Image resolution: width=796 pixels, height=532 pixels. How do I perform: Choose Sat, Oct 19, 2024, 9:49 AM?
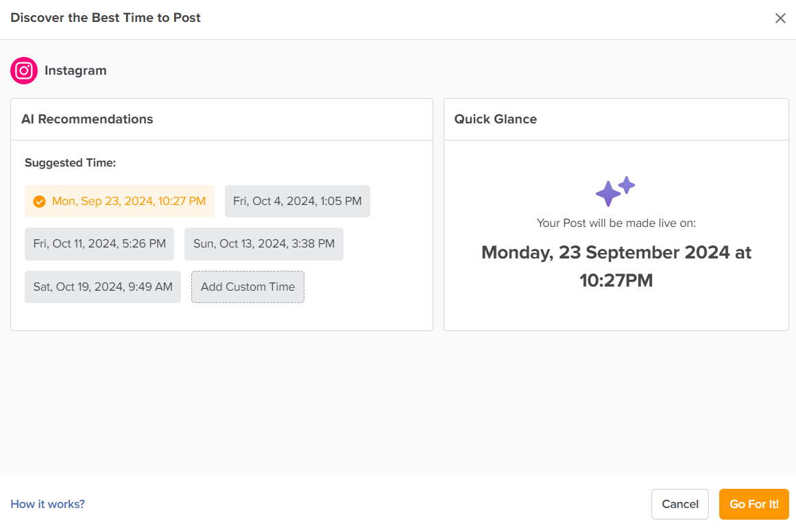103,287
